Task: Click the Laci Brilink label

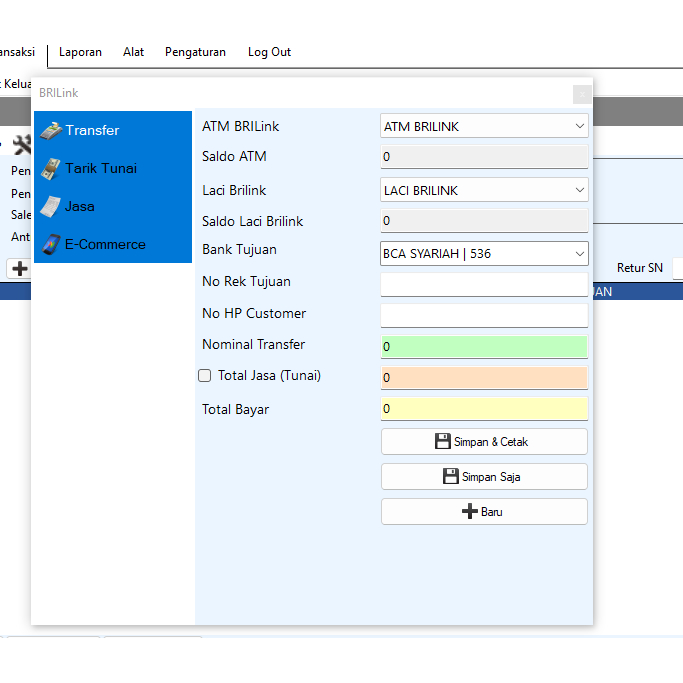Action: click(234, 190)
